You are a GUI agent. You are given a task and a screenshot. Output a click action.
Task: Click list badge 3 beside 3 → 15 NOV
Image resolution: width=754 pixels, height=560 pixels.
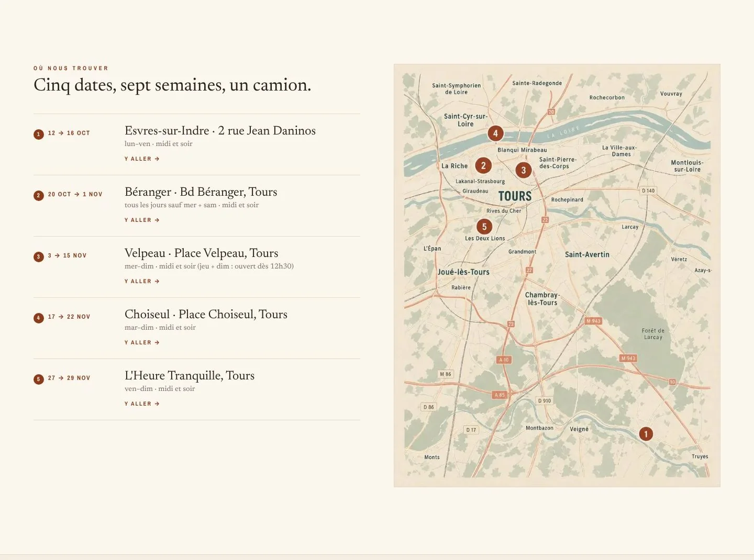pyautogui.click(x=38, y=256)
